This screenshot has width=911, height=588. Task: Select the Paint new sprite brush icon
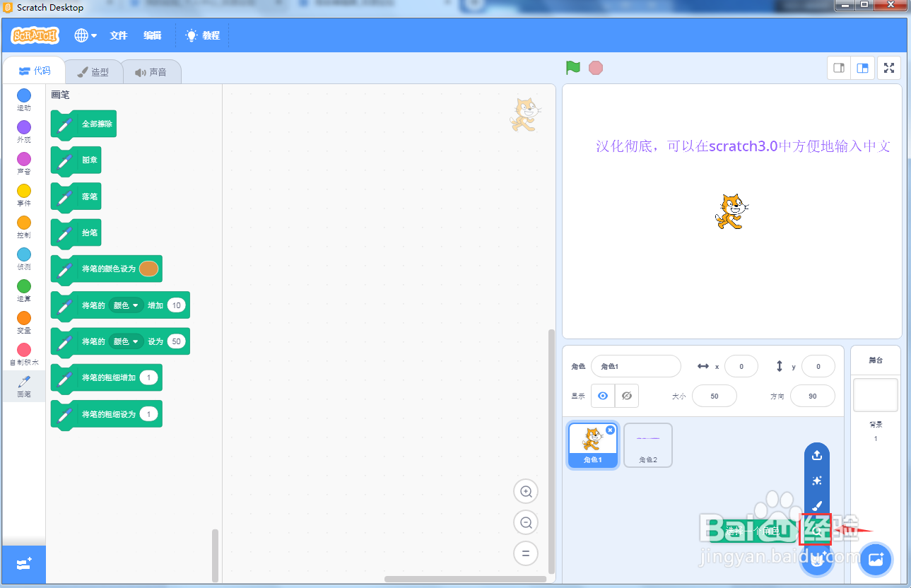coord(816,506)
